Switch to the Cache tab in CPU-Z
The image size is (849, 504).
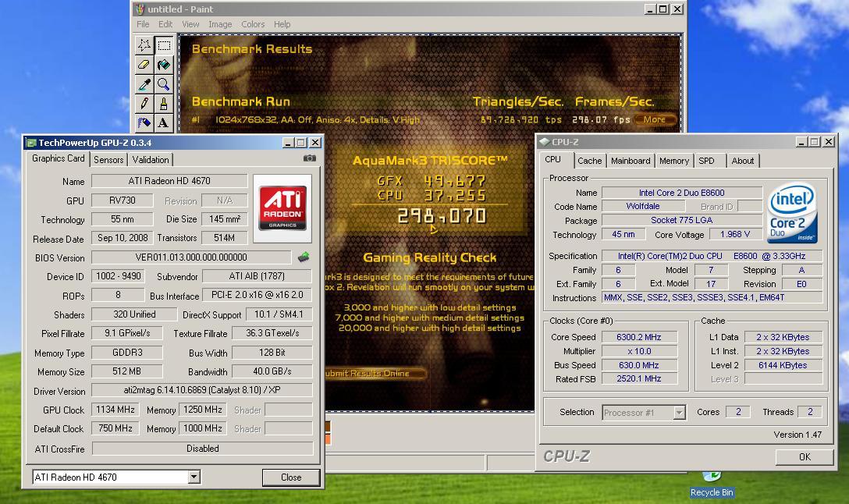(x=590, y=161)
